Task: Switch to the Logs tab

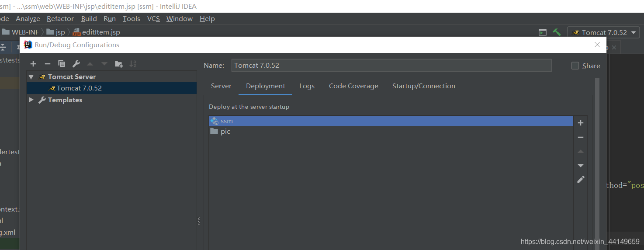Action: click(307, 86)
